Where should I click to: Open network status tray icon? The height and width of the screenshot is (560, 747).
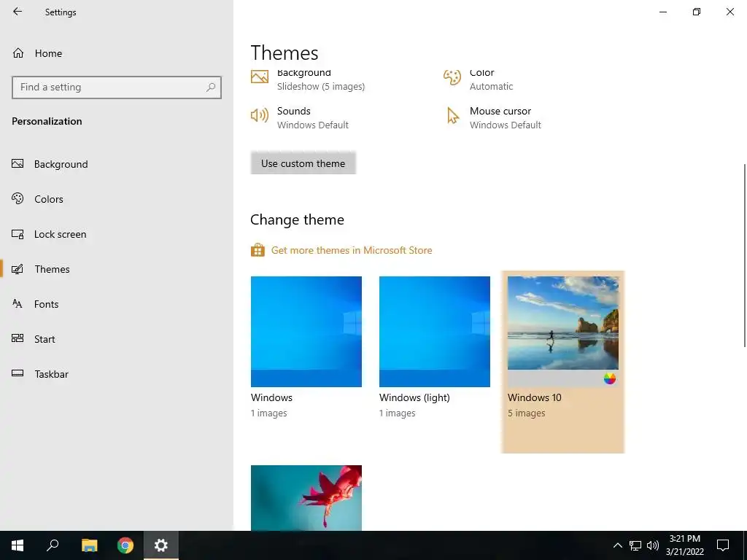click(635, 545)
